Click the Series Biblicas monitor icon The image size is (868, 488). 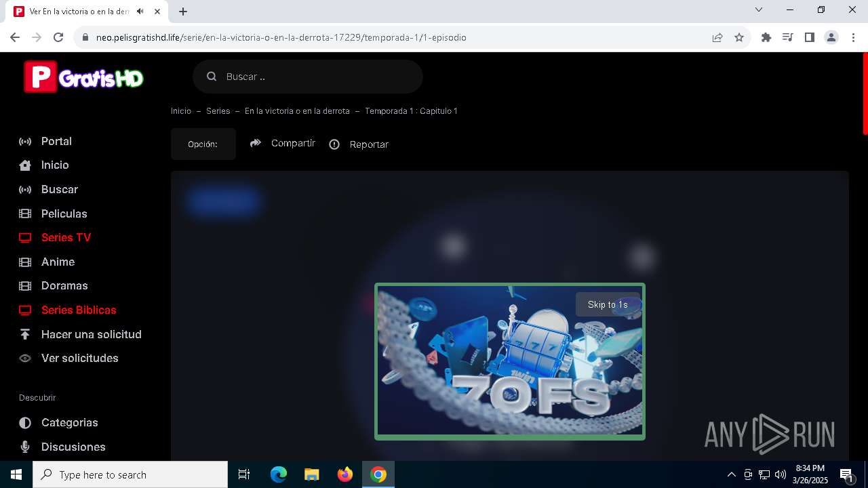click(25, 310)
